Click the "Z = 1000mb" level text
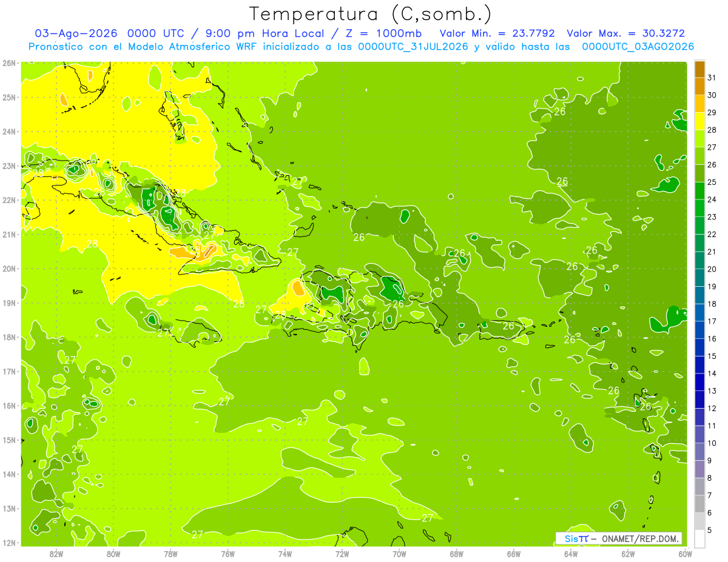Viewport: 728px width, 562px height. pos(383,33)
